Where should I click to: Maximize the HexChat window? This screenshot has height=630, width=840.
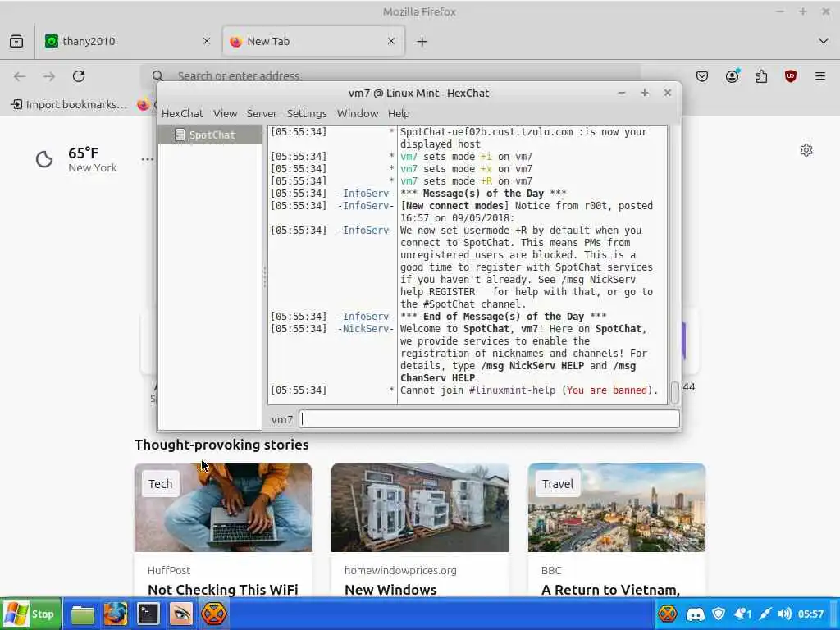[x=645, y=93]
